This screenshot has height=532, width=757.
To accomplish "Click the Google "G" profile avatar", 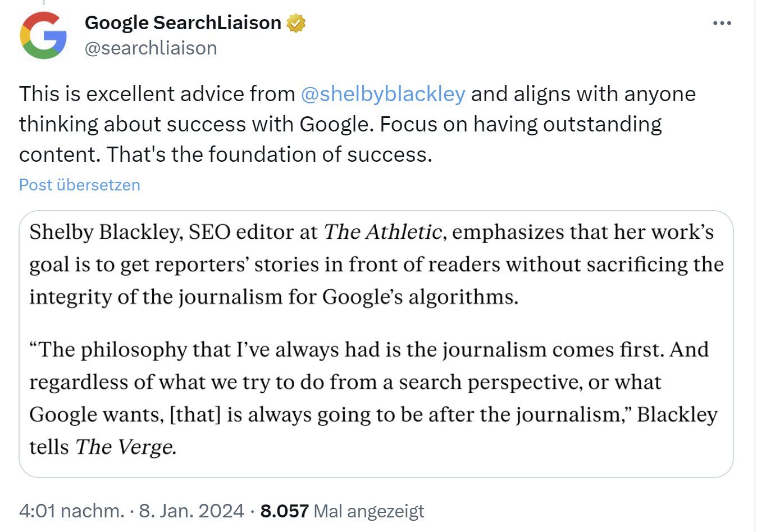I will point(43,35).
